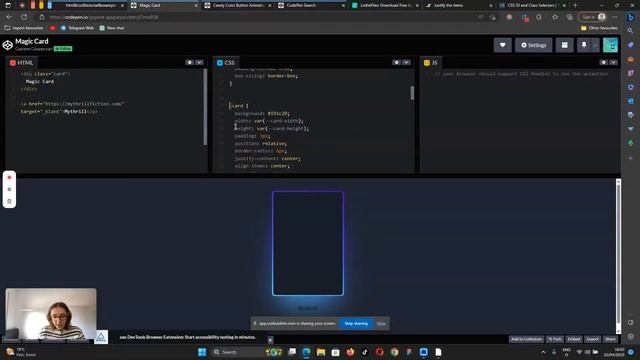
Task: Click the green Follow button
Action: pos(63,49)
